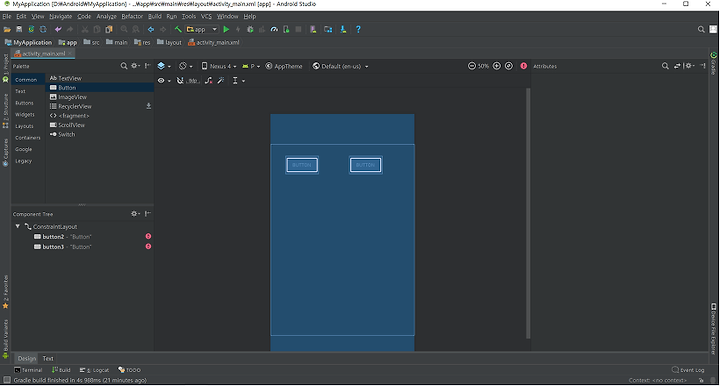720x386 pixels.
Task: Run the app with green play icon
Action: click(x=226, y=29)
